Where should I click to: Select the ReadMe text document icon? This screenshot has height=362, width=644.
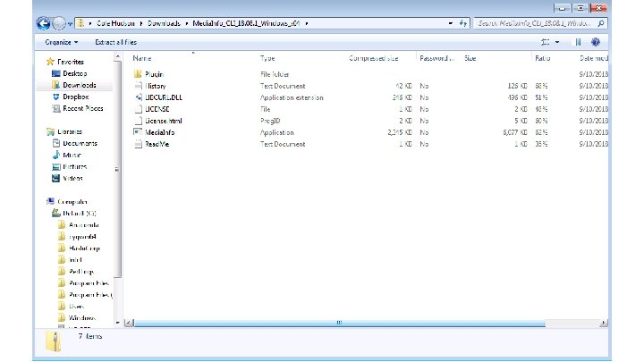point(138,144)
